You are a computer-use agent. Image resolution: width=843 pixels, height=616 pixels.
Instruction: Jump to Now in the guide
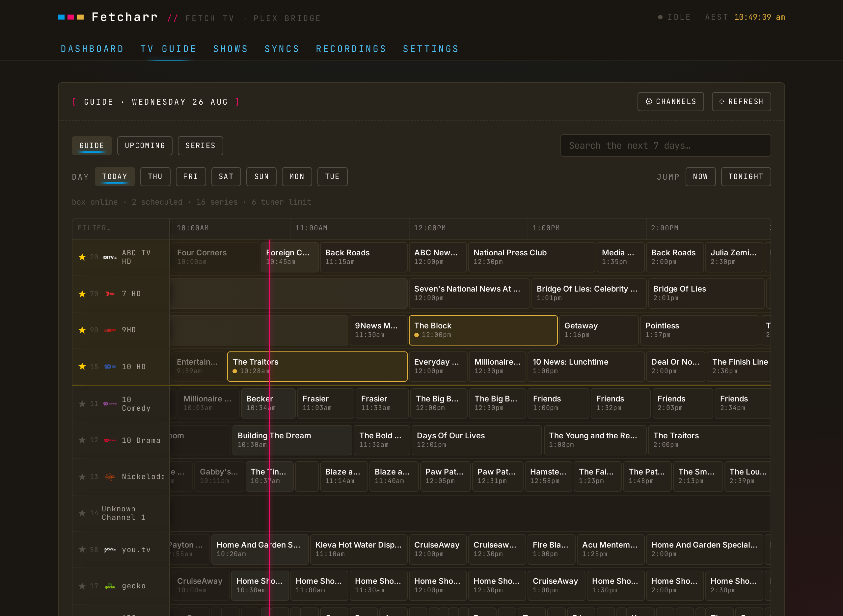point(700,177)
